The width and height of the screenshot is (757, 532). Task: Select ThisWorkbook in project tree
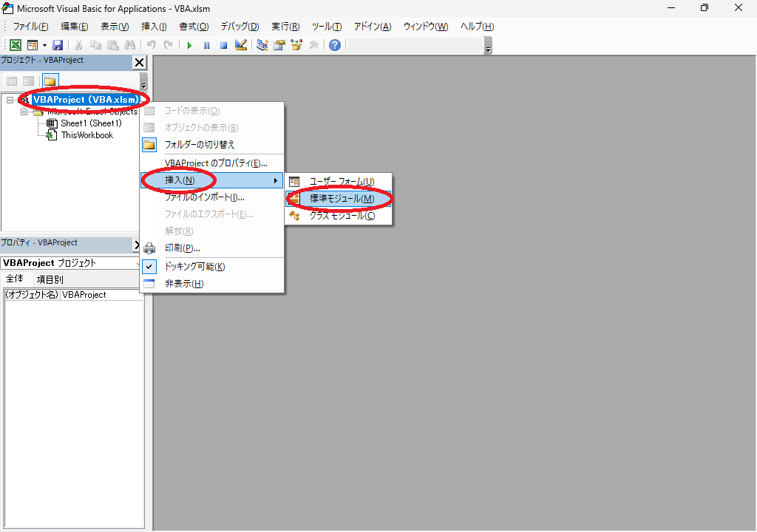pos(87,135)
